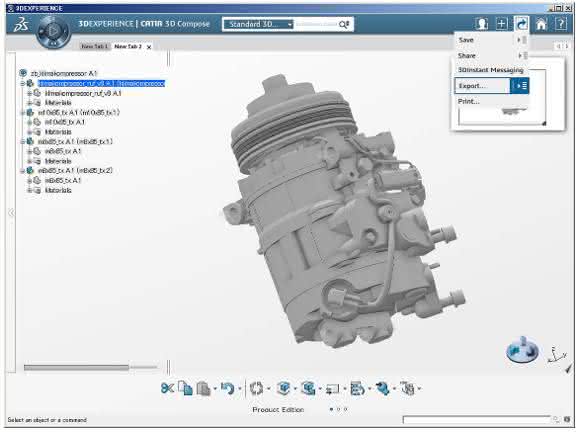Click the Undo arrow icon
This screenshot has height=432, width=580.
227,388
